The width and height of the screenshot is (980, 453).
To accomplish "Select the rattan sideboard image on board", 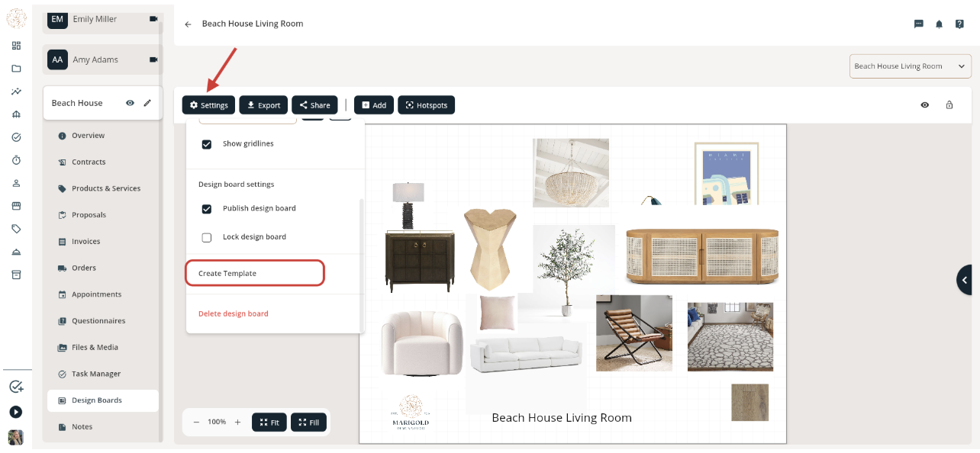I will 701,255.
